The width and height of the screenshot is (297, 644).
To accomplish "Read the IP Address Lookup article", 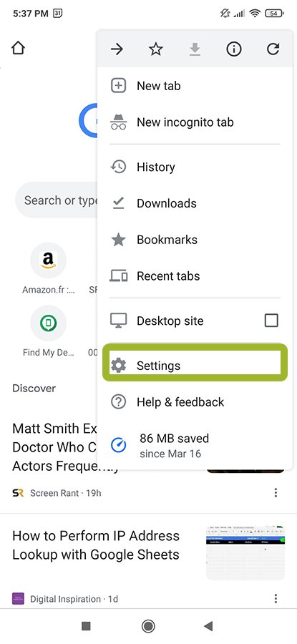I will point(96,545).
